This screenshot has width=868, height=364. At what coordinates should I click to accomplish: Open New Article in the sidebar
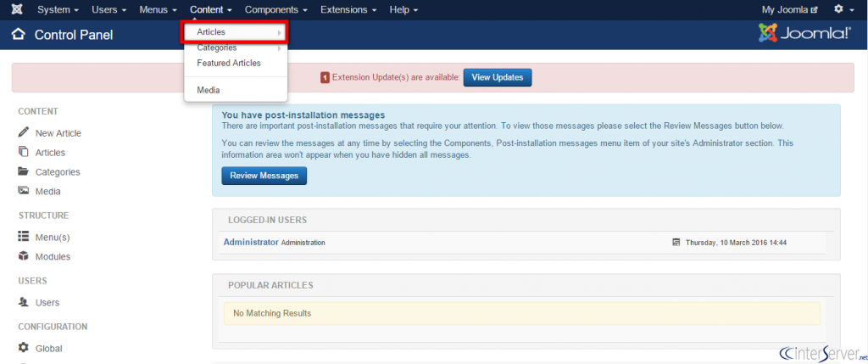pos(58,133)
